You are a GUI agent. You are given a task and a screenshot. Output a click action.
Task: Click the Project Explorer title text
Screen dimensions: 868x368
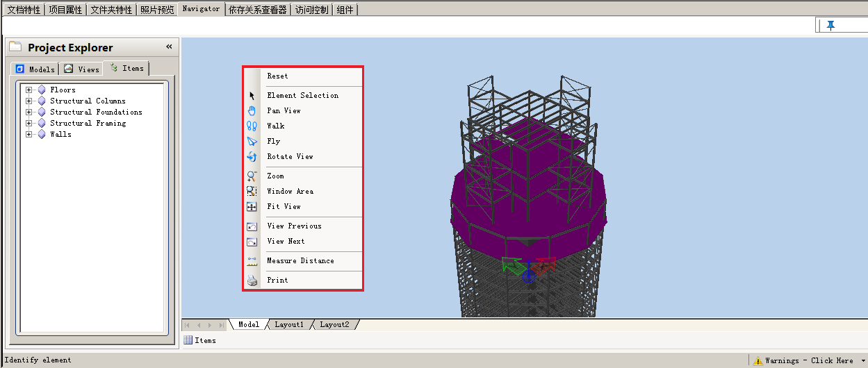70,47
